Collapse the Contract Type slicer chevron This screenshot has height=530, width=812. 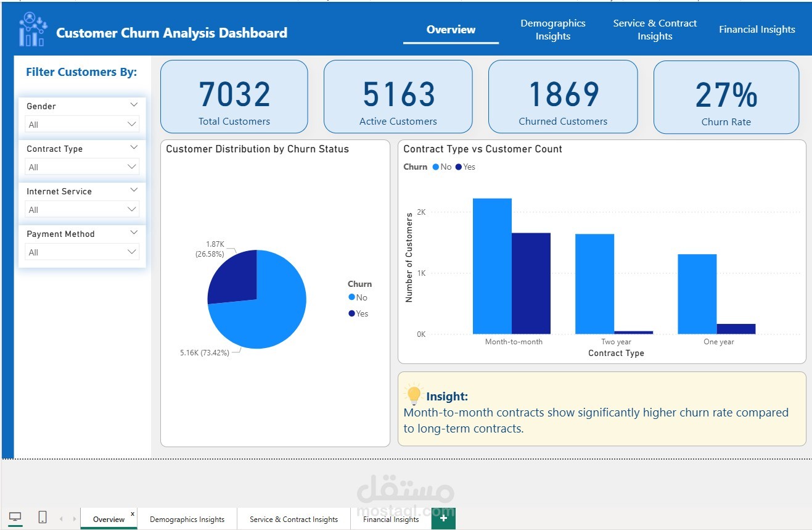(134, 148)
